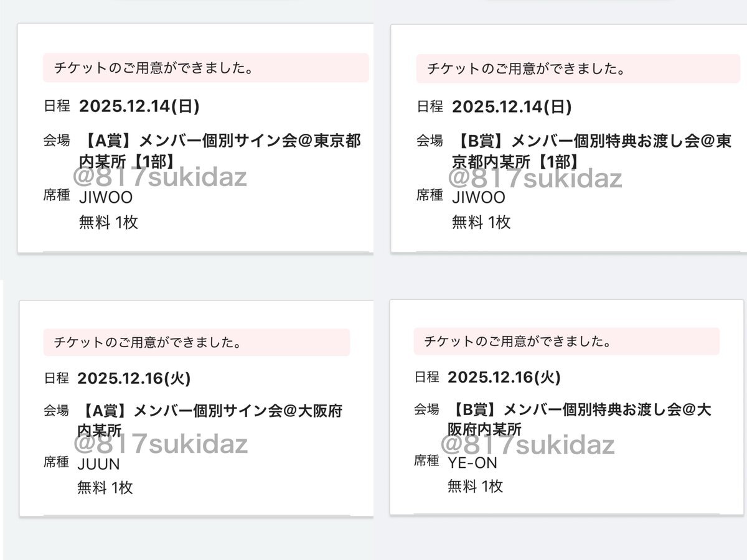Click the チケットのご用意ができました banner on top-left ticket

tap(153, 67)
